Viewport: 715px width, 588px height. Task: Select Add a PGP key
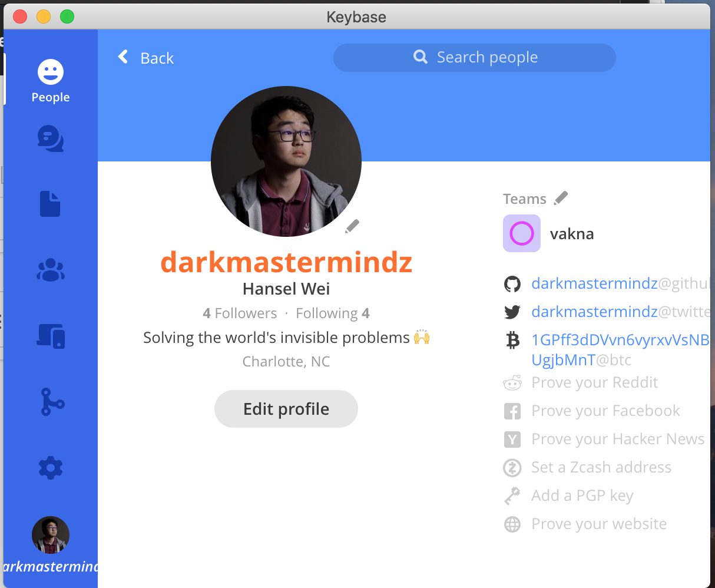click(582, 495)
